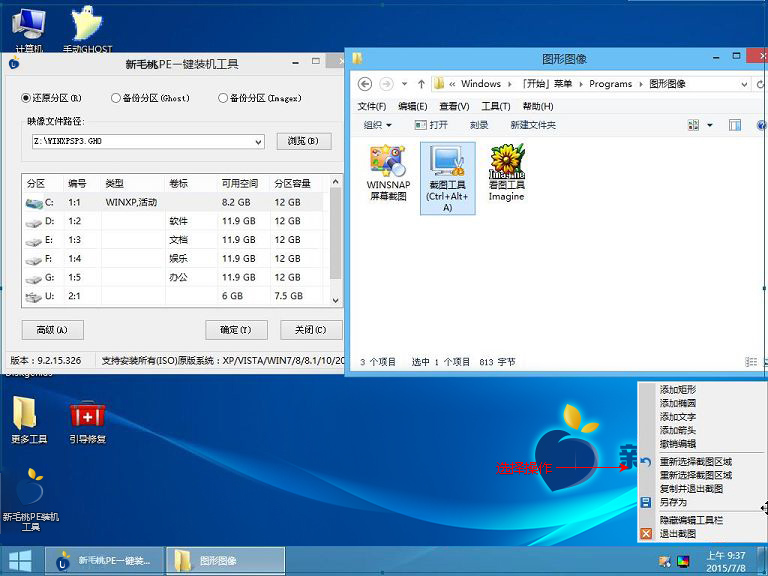Click the 浏览(B) browse button
The image size is (768, 576).
tap(304, 141)
